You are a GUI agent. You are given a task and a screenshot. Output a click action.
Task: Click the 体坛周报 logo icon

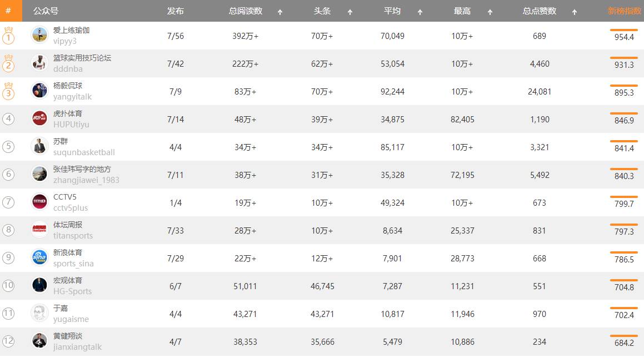click(39, 230)
